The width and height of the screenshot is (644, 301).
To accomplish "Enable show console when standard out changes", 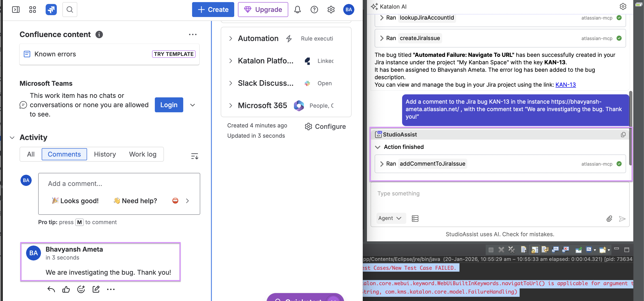I will pyautogui.click(x=556, y=250).
